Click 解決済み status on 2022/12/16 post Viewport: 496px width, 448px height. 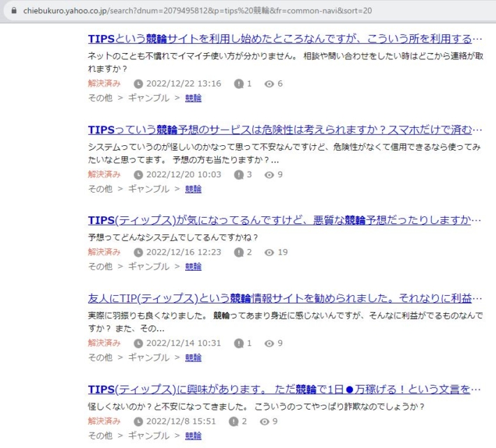click(104, 252)
